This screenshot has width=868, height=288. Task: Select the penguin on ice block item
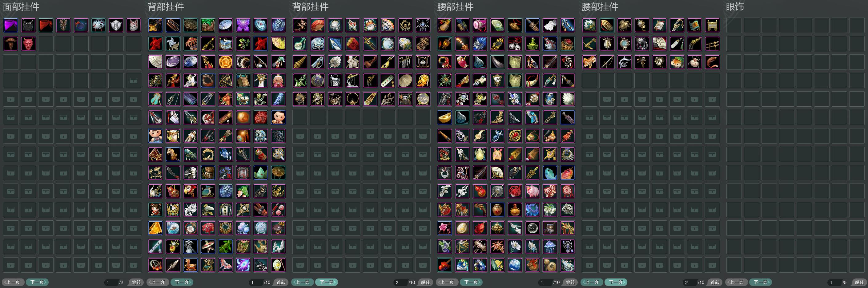(x=370, y=25)
